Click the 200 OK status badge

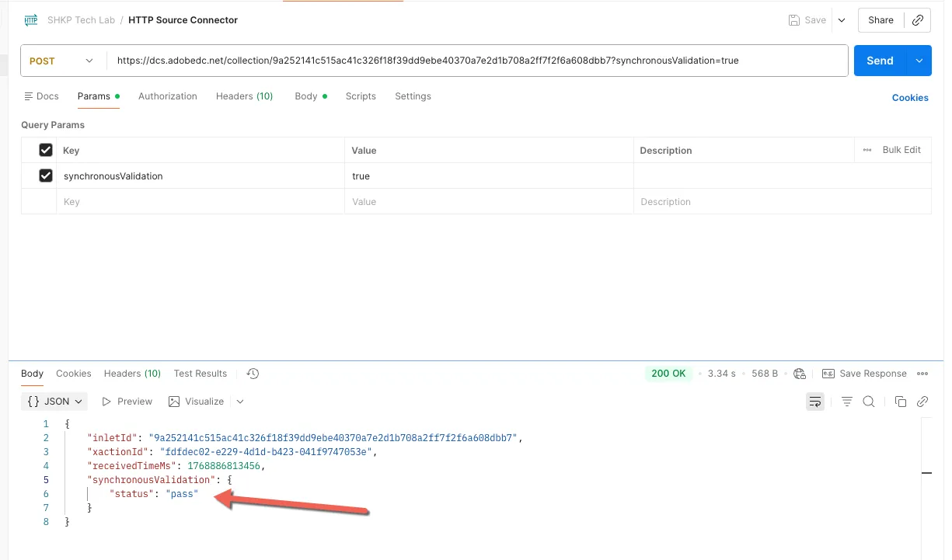click(668, 374)
